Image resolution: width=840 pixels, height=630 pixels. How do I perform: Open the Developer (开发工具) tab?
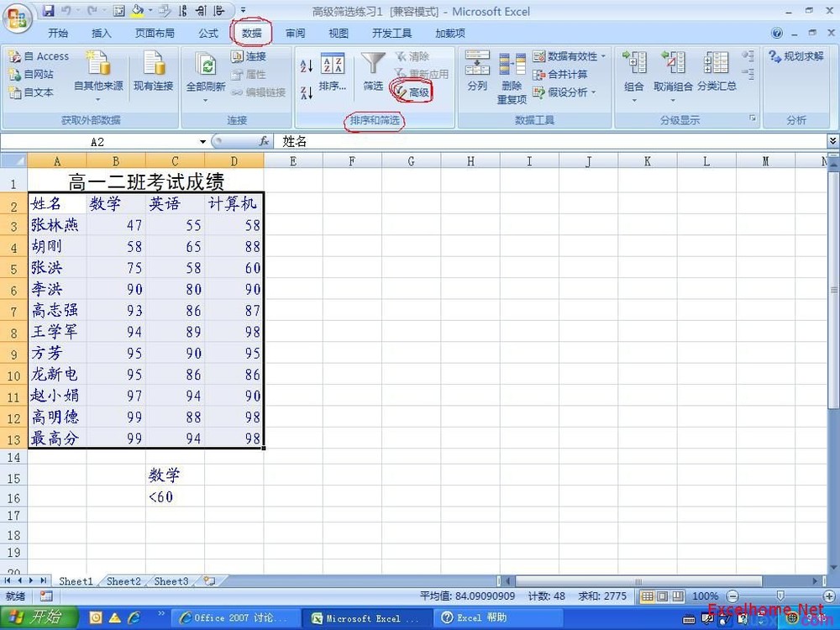coord(391,34)
